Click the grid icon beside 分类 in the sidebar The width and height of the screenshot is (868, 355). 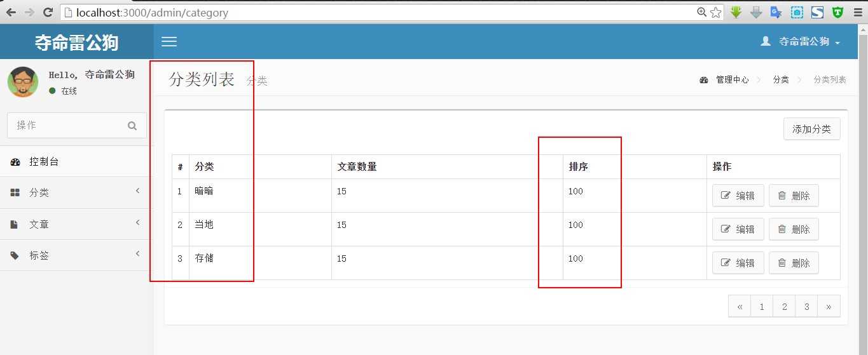click(x=15, y=193)
